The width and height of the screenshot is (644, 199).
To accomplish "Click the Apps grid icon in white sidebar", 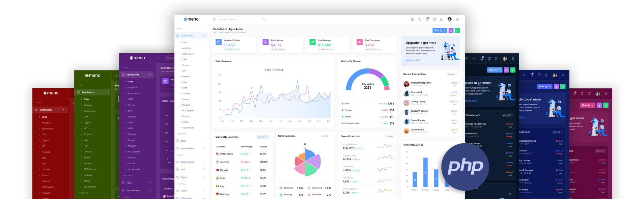I will tap(177, 141).
